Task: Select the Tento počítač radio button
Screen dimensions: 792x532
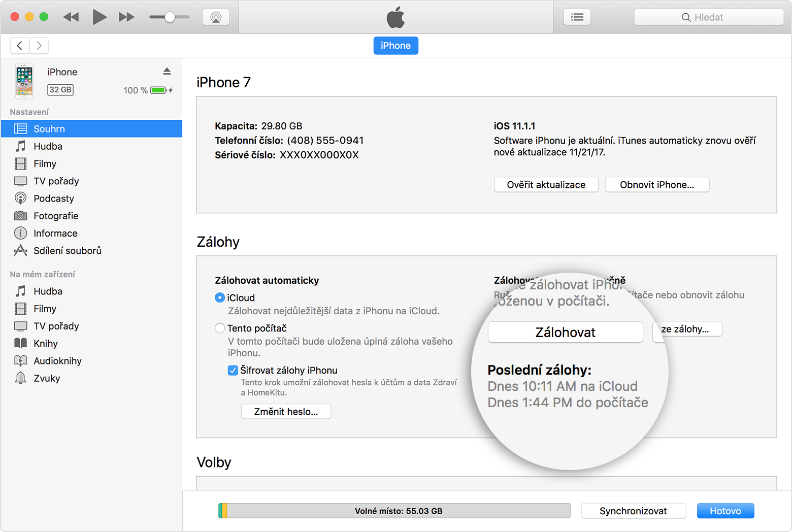Action: pyautogui.click(x=220, y=328)
